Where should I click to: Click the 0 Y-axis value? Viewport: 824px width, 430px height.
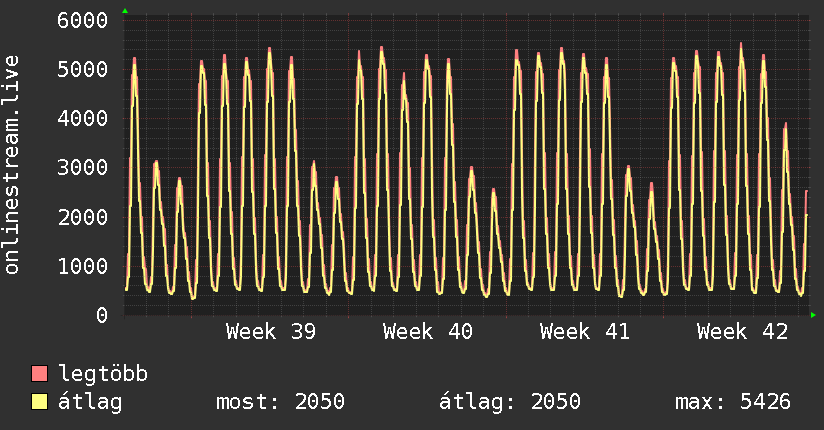(x=102, y=315)
